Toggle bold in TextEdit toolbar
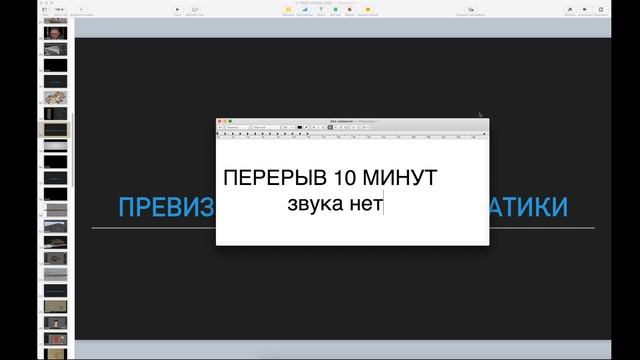640x360 pixels. (x=313, y=127)
